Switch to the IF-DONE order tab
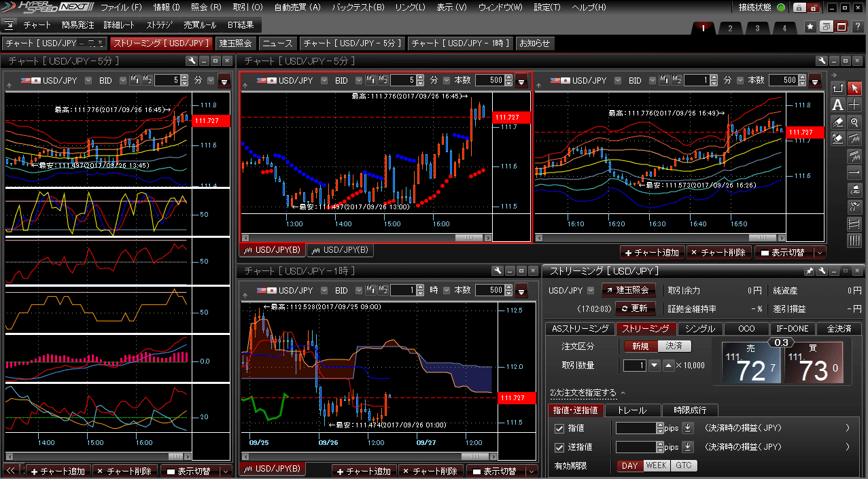 [x=792, y=328]
